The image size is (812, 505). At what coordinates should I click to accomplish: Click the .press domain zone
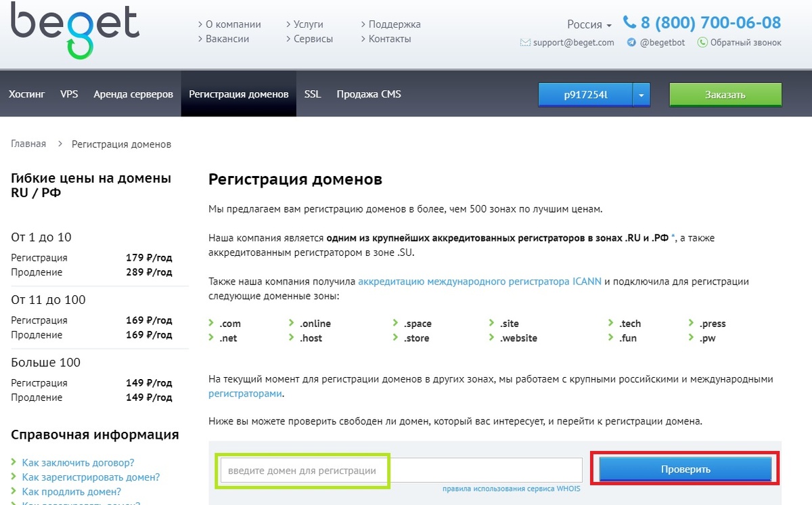click(713, 324)
